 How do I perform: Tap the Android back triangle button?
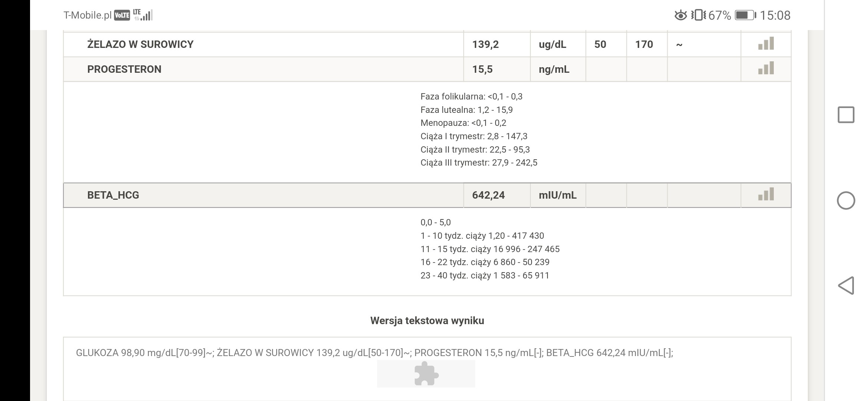point(846,286)
